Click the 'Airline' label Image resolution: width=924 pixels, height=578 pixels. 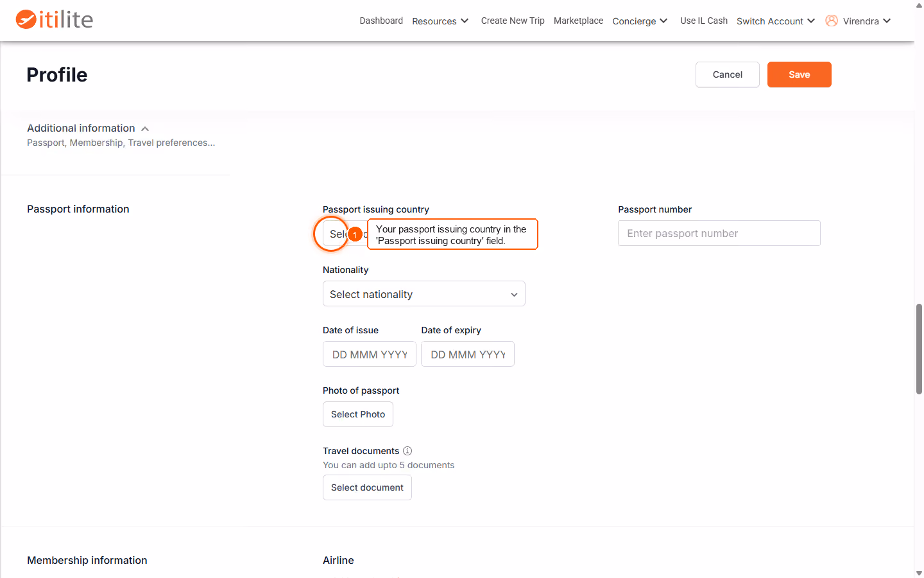(338, 561)
